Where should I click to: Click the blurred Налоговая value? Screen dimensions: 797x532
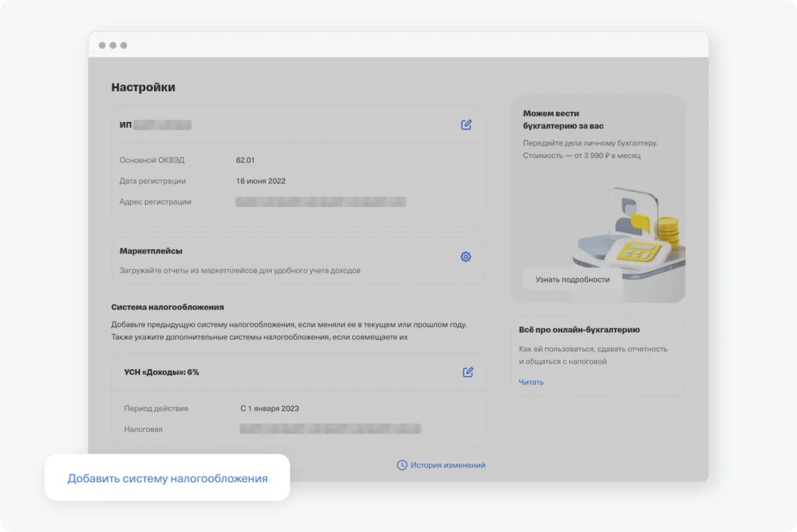pos(331,429)
